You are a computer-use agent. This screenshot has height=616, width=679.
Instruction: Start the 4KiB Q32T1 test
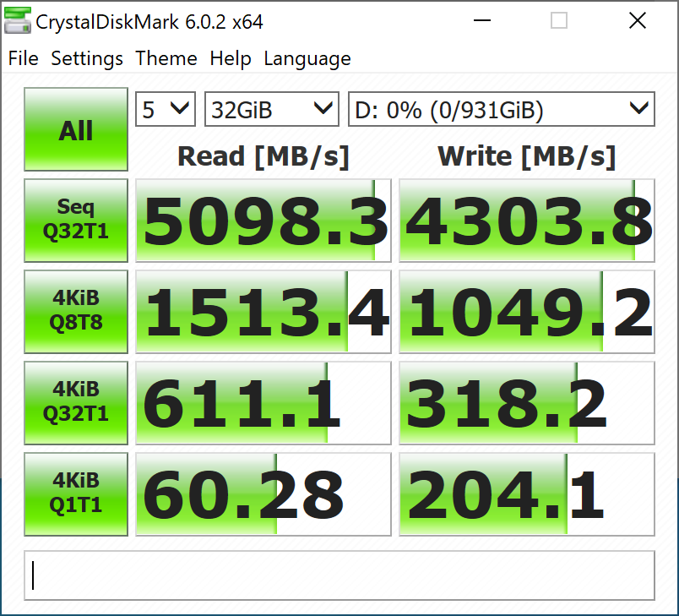pos(76,403)
